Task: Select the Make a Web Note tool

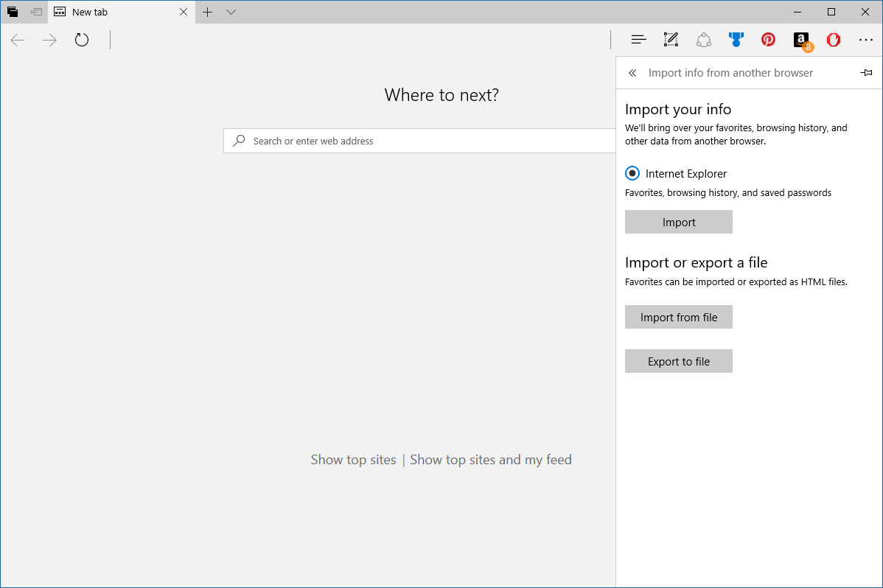Action: [671, 40]
